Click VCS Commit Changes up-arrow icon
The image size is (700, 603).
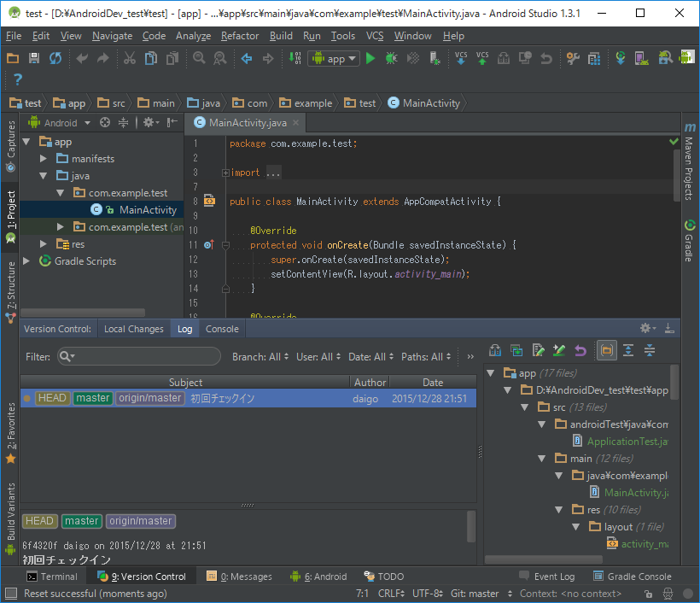pos(482,58)
